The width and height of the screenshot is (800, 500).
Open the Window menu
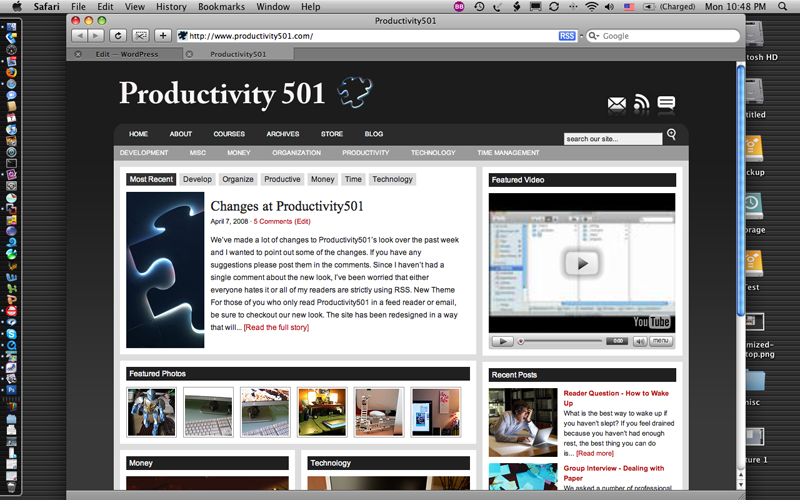pos(273,7)
